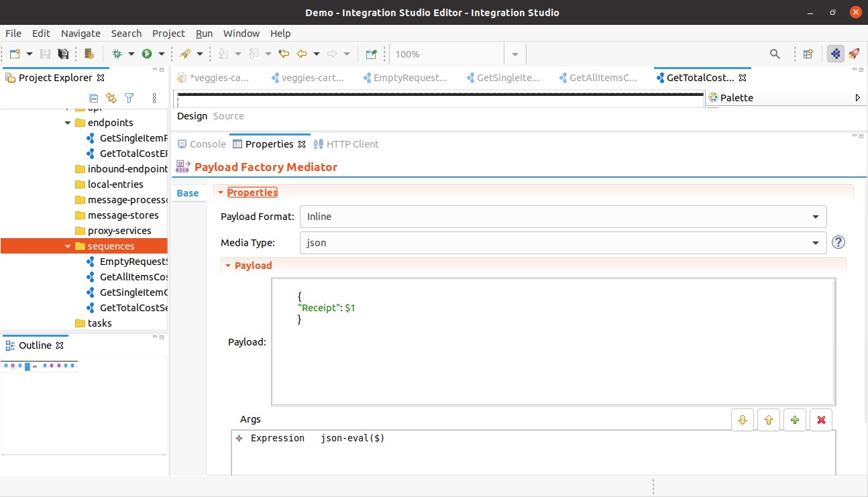Switch to Integration Studio perspective icon
Viewport: 868px width, 497px height.
click(836, 54)
